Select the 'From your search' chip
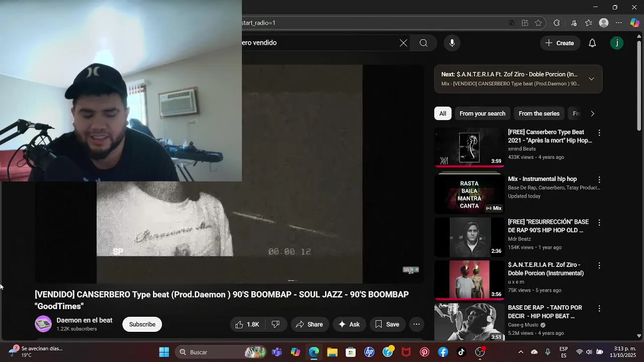The width and height of the screenshot is (644, 362). click(482, 114)
